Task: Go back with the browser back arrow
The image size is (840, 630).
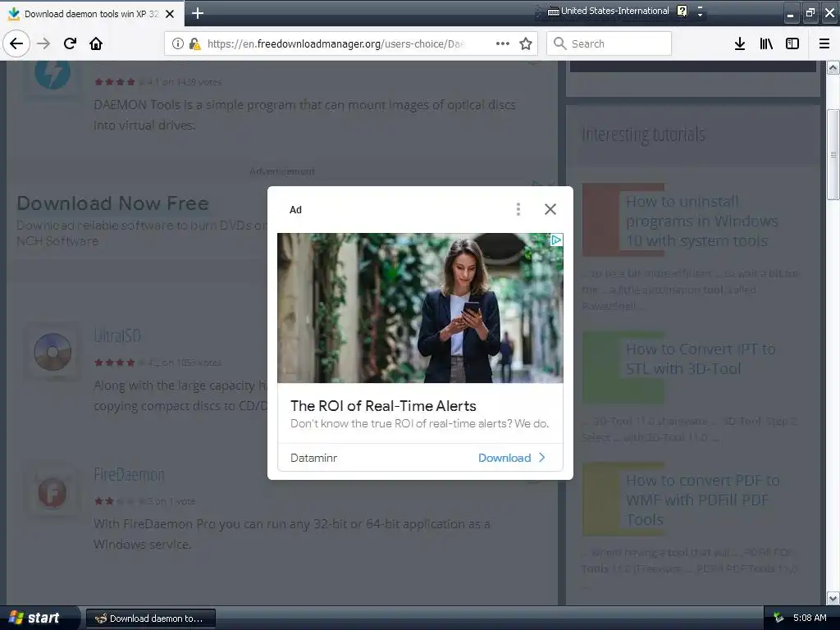Action: point(16,43)
